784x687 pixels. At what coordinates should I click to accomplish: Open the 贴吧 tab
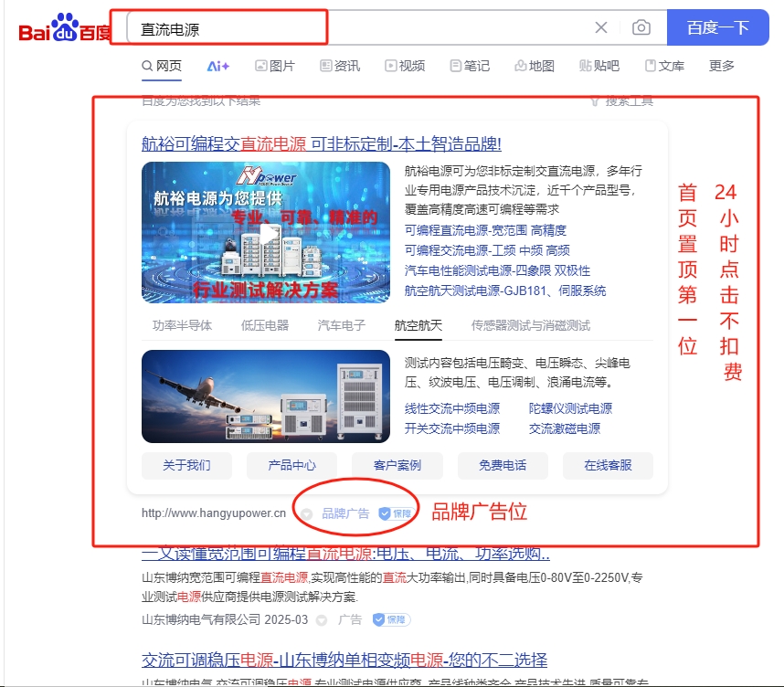599,66
